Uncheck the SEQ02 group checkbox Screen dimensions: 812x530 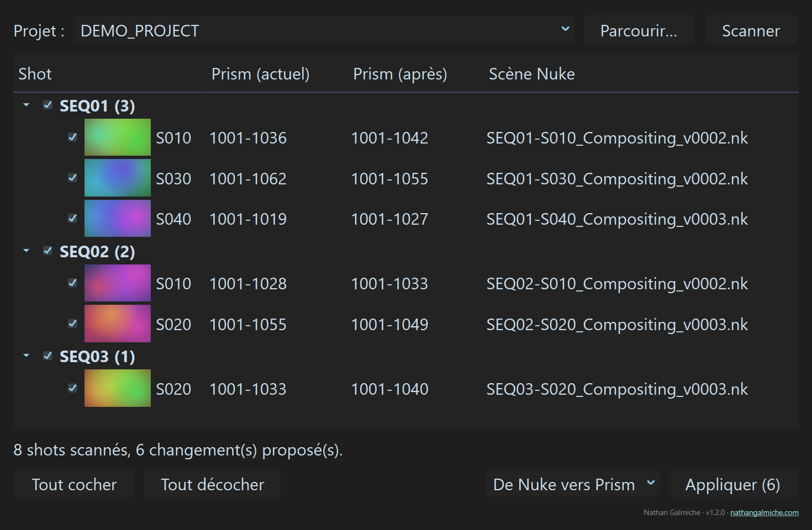pyautogui.click(x=48, y=251)
